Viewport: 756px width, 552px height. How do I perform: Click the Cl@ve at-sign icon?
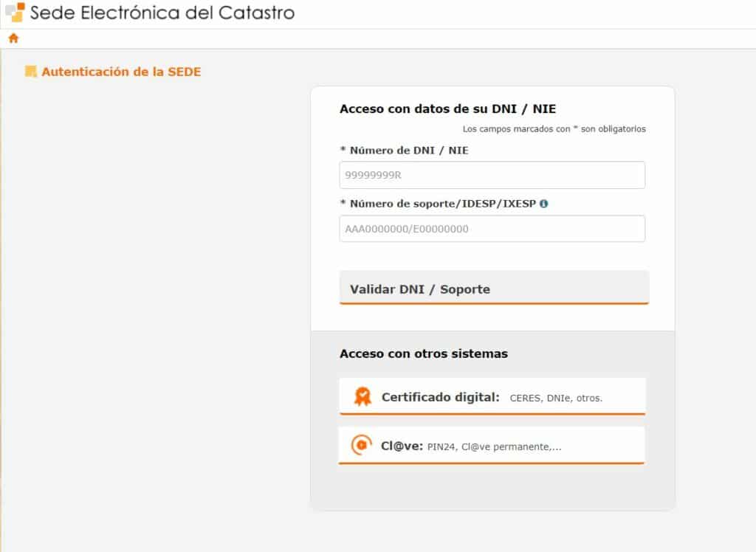362,445
